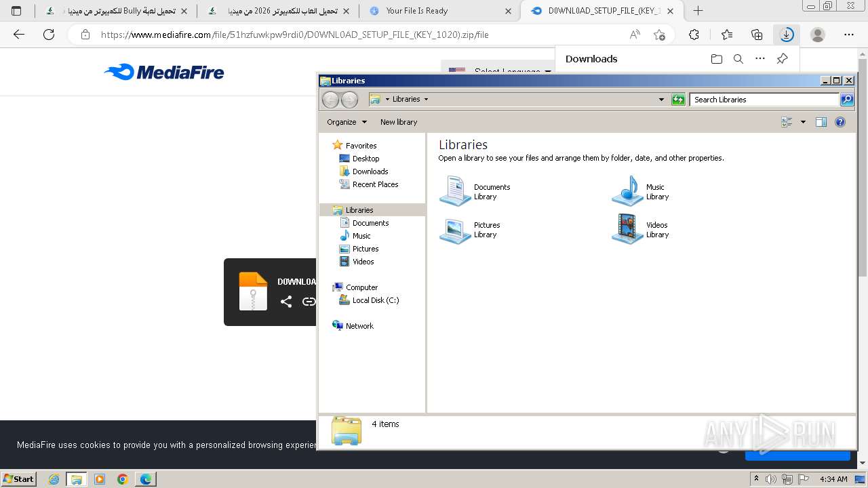Switch to the 2026 games download tab
Viewport: 868px width, 488px height.
(x=279, y=11)
